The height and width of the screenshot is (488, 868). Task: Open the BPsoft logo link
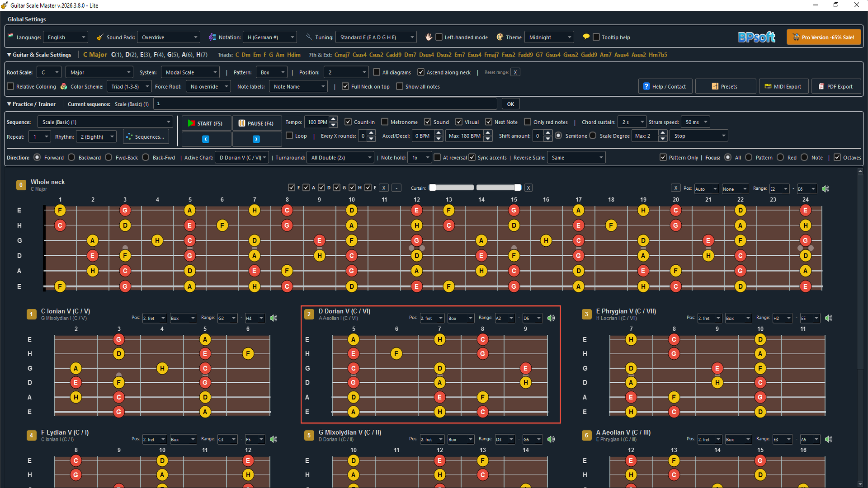pos(757,37)
